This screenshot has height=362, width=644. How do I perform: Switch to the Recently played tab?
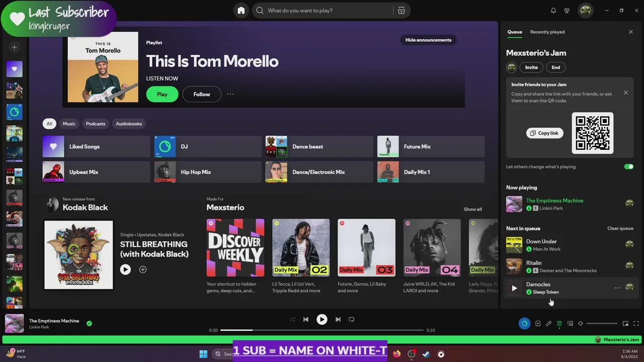[547, 32]
